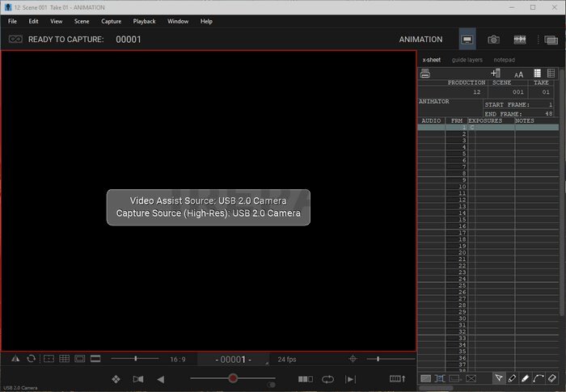Screen dimensions: 566x392
Task: Select frame 10 row in the x-sheet
Action: [463, 186]
